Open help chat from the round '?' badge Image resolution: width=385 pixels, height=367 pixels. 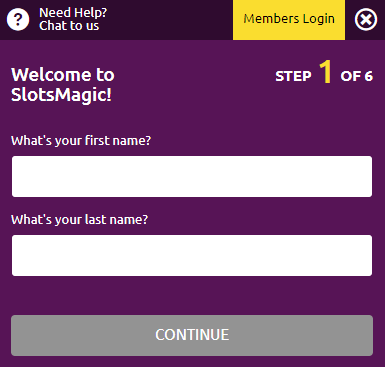click(18, 19)
